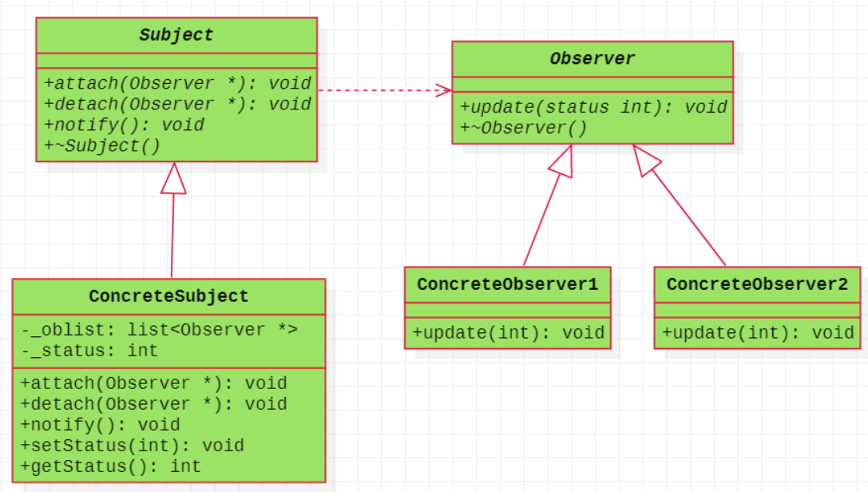Click the -_status: int attribute
Viewport: 868px width, 492px height.
pos(89,351)
